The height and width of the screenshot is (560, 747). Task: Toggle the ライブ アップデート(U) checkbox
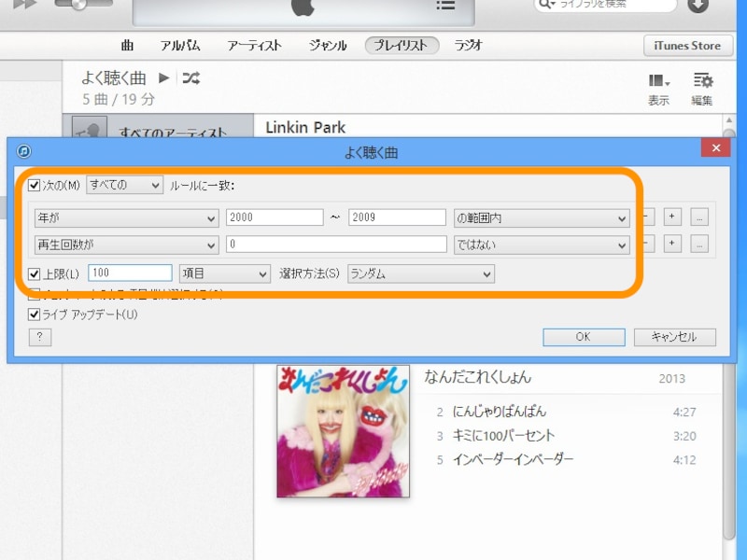pos(35,315)
